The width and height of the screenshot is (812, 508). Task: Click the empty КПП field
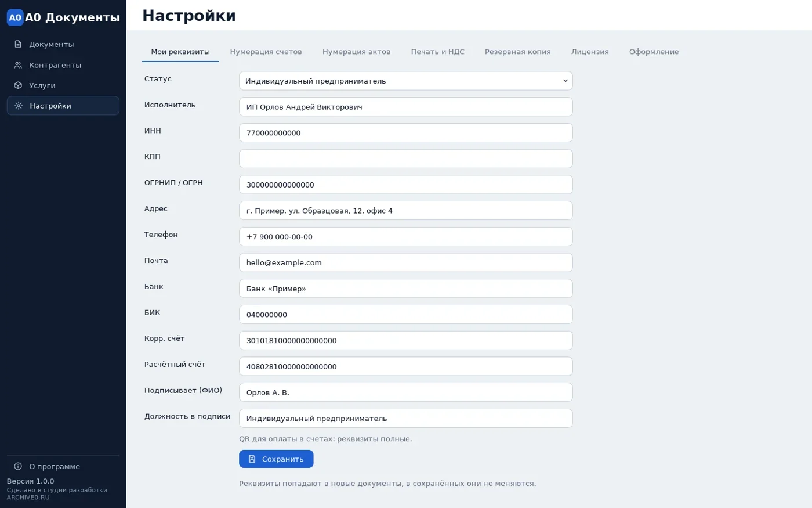[x=406, y=158]
